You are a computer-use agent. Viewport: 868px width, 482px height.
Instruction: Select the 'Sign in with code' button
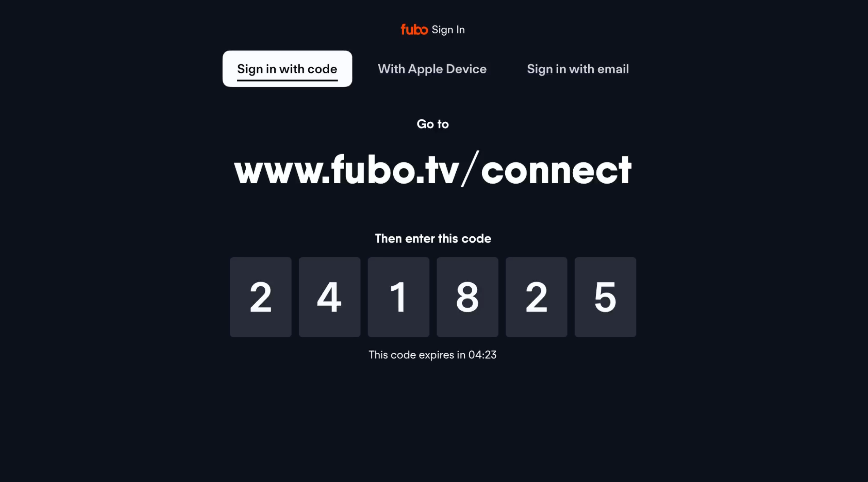287,68
